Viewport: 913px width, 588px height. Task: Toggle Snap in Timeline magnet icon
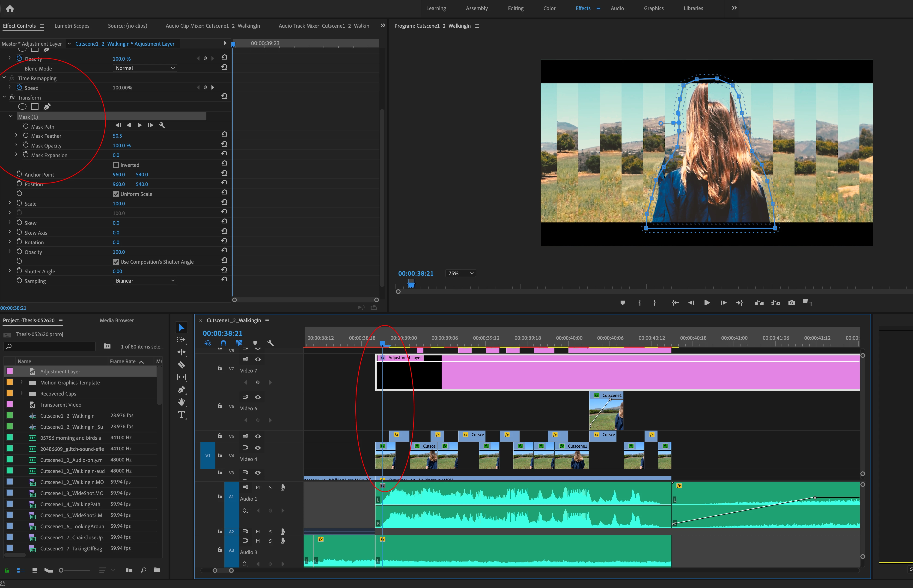[x=223, y=343]
